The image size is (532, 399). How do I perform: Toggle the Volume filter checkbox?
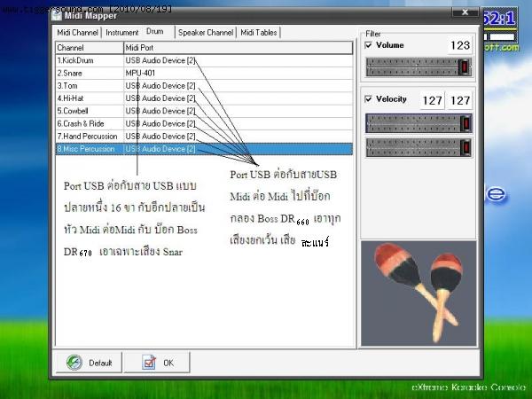[x=369, y=45]
